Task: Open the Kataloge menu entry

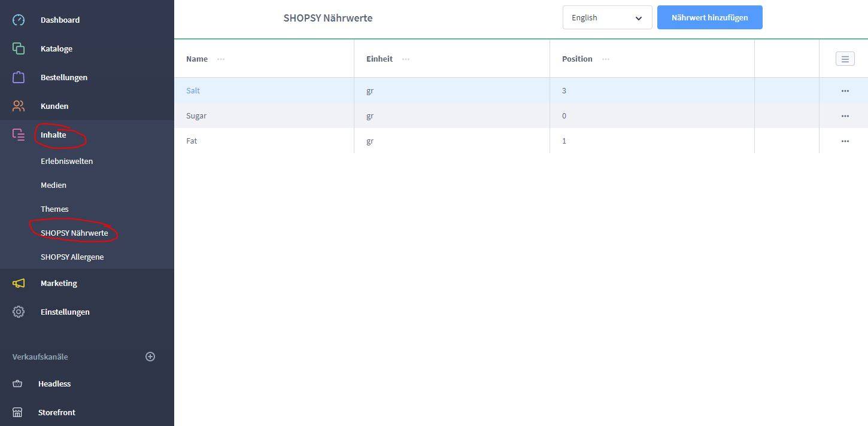Action: [x=56, y=48]
